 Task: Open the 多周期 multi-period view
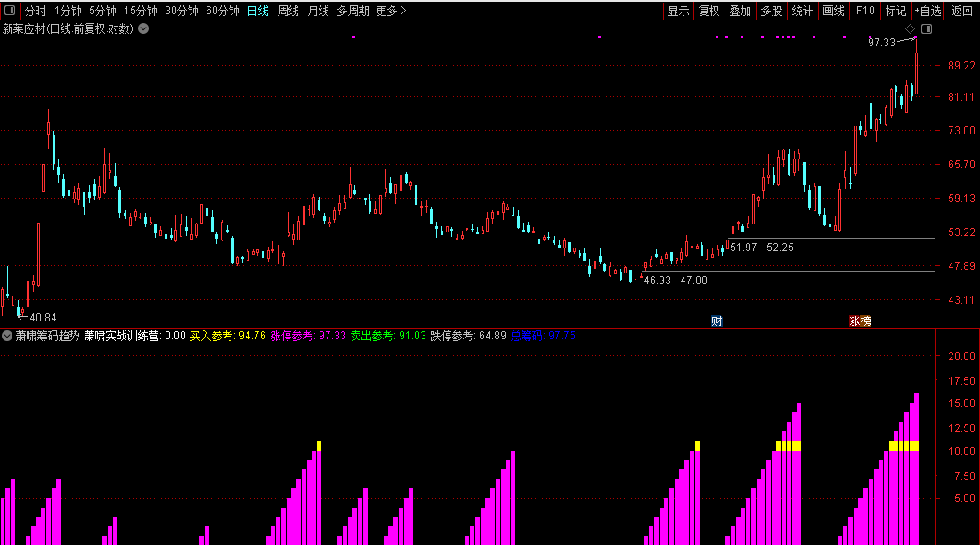[352, 11]
